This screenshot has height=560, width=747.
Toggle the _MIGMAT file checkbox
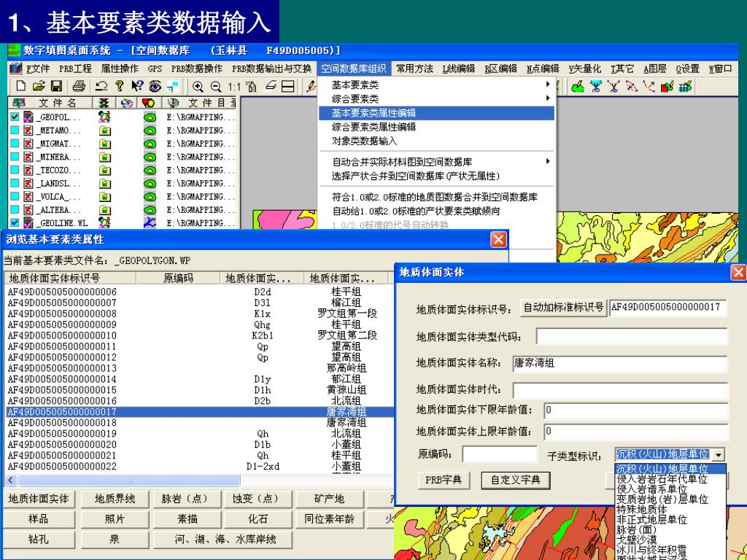(x=15, y=144)
